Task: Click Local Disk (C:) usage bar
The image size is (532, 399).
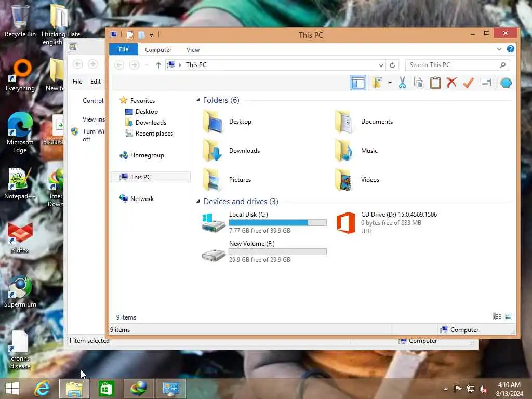Action: point(277,222)
